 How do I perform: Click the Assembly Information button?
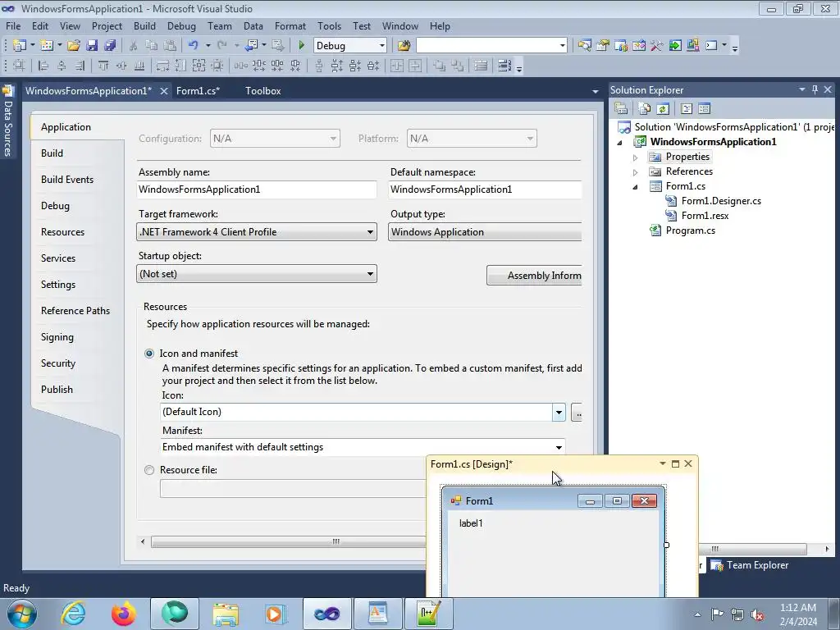click(534, 276)
